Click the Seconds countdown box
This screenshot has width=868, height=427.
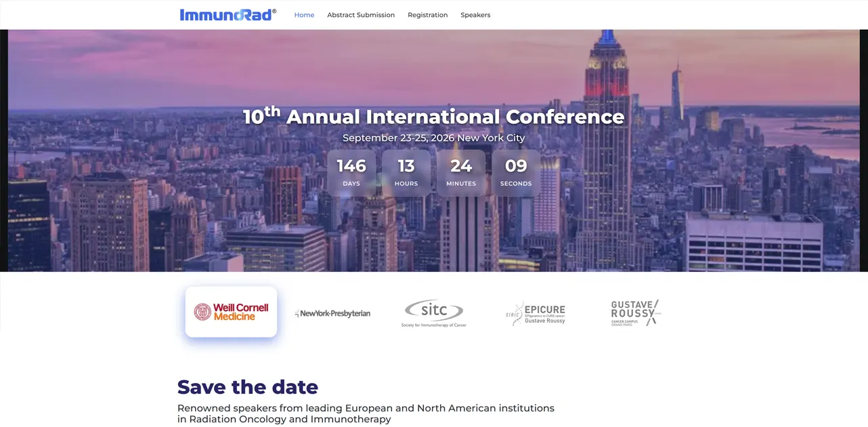click(516, 173)
